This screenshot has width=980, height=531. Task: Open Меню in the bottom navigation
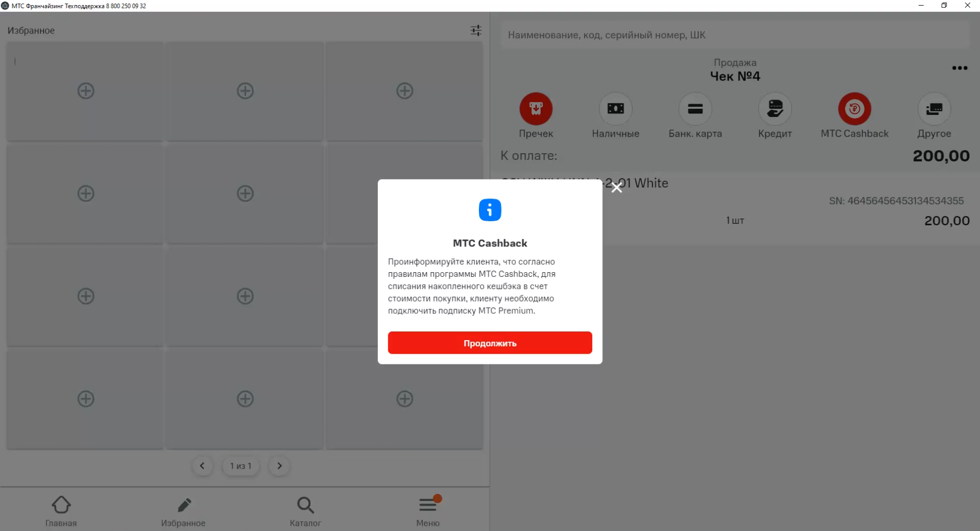pyautogui.click(x=428, y=511)
